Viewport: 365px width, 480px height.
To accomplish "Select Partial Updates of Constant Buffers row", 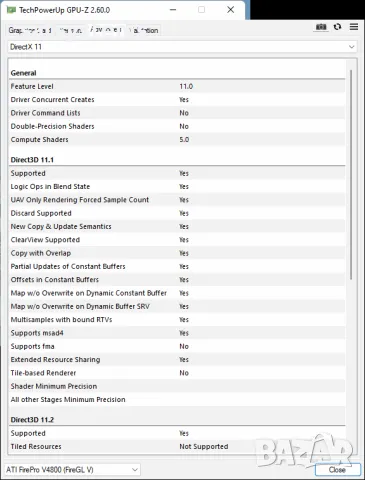I will click(x=177, y=266).
